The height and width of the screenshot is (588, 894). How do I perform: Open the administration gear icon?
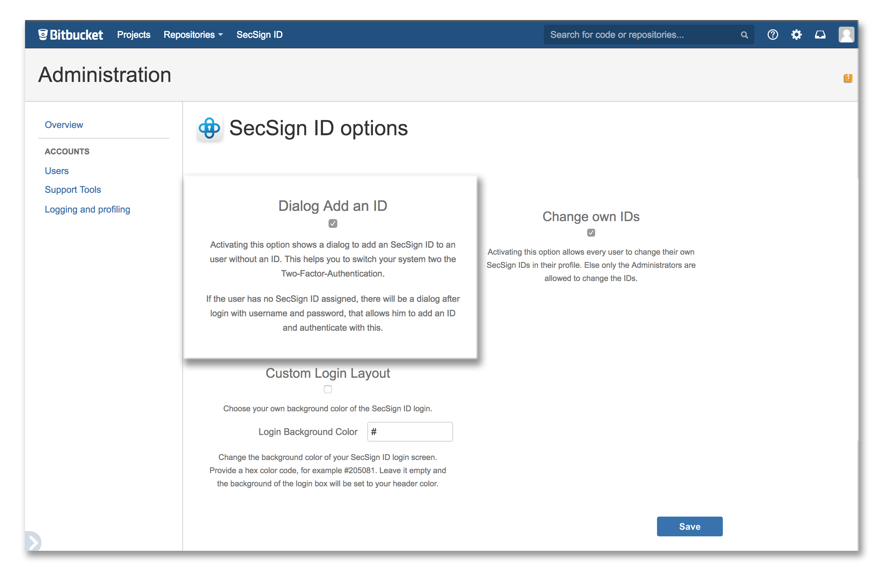tap(796, 34)
